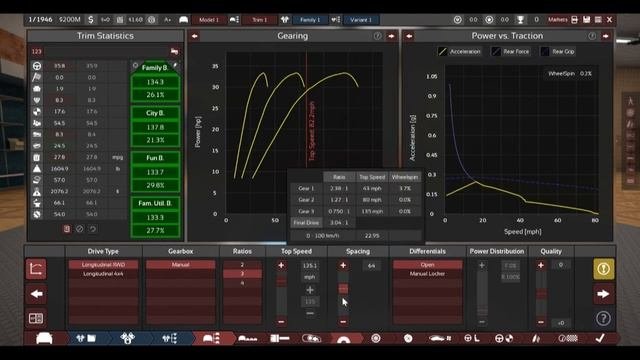Go to previous Gearing panel page
640x360 pixels.
click(x=195, y=36)
